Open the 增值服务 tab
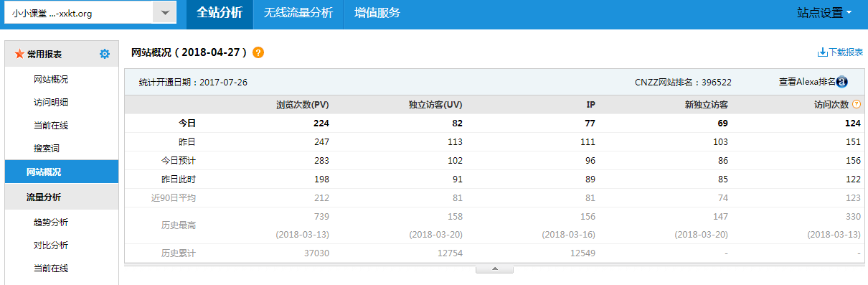This screenshot has width=868, height=285. pyautogui.click(x=377, y=13)
